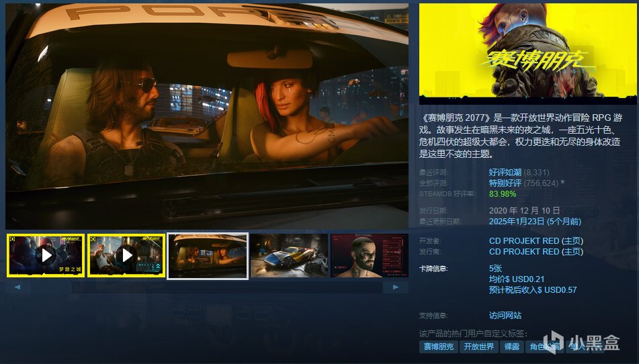Image resolution: width=639 pixels, height=364 pixels.
Task: Click the main screenshot of two characters in car
Action: pyautogui.click(x=207, y=116)
